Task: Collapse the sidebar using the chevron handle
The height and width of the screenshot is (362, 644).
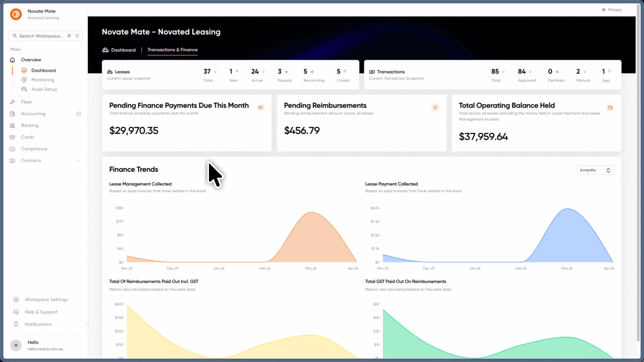Action: coord(88,323)
